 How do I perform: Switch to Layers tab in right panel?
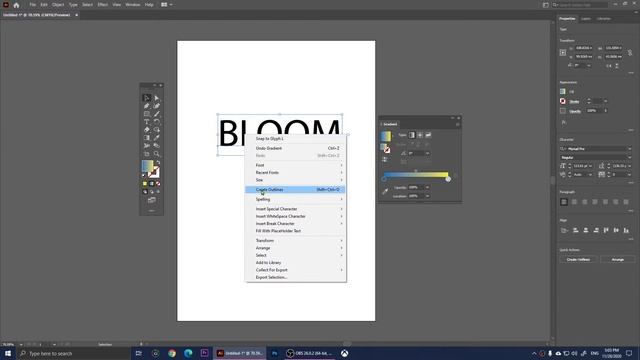point(586,19)
